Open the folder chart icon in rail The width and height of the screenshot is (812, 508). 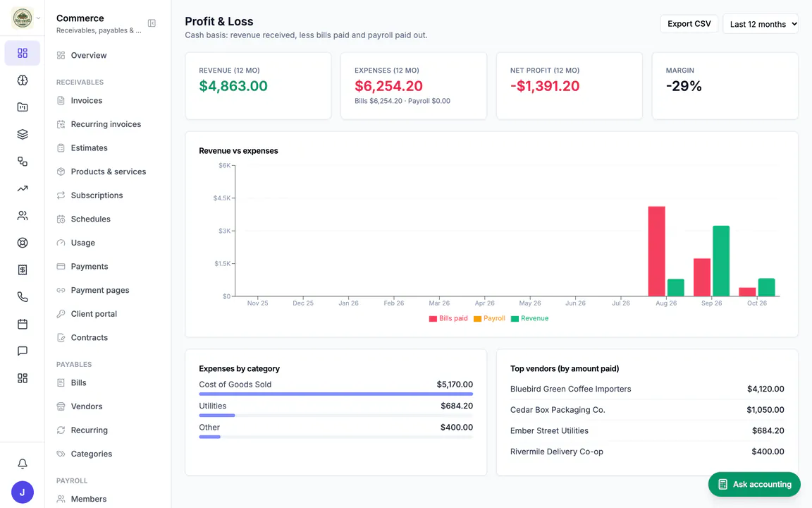pos(23,107)
